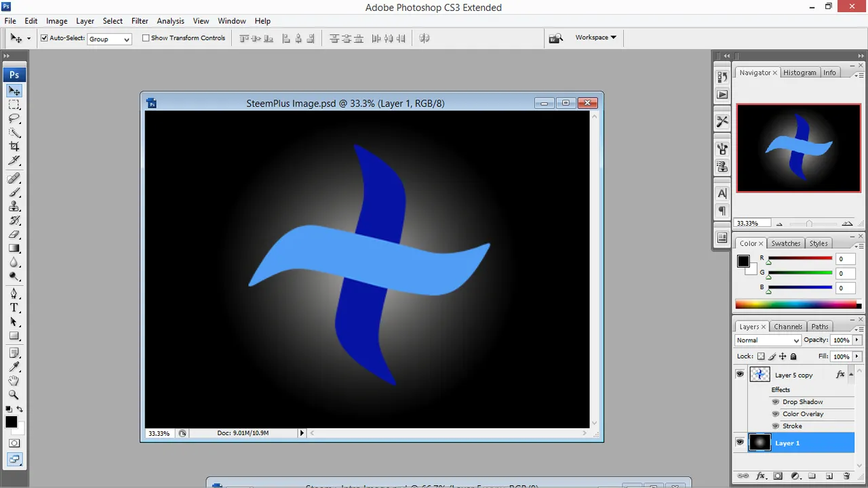
Task: Select the Slice tool
Action: coord(14,161)
